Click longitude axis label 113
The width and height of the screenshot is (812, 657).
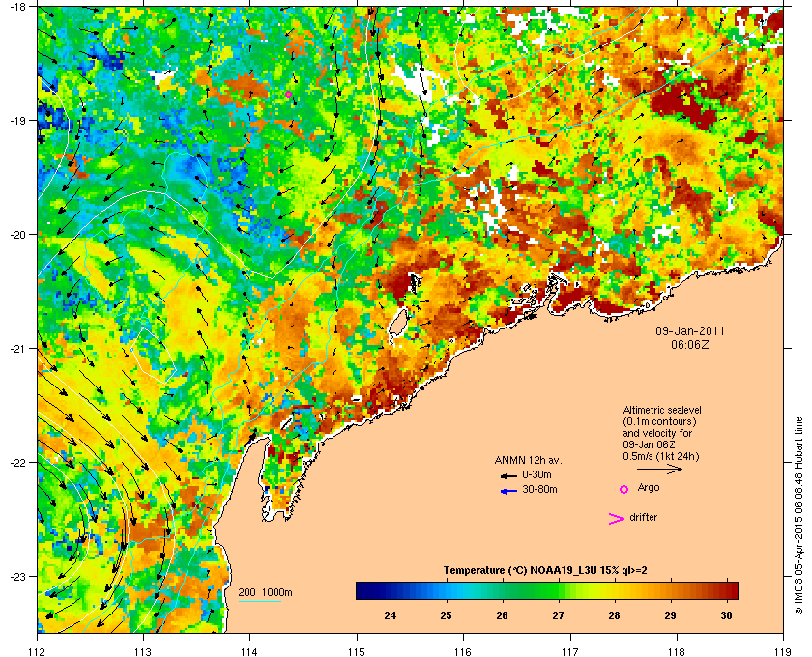(x=143, y=651)
